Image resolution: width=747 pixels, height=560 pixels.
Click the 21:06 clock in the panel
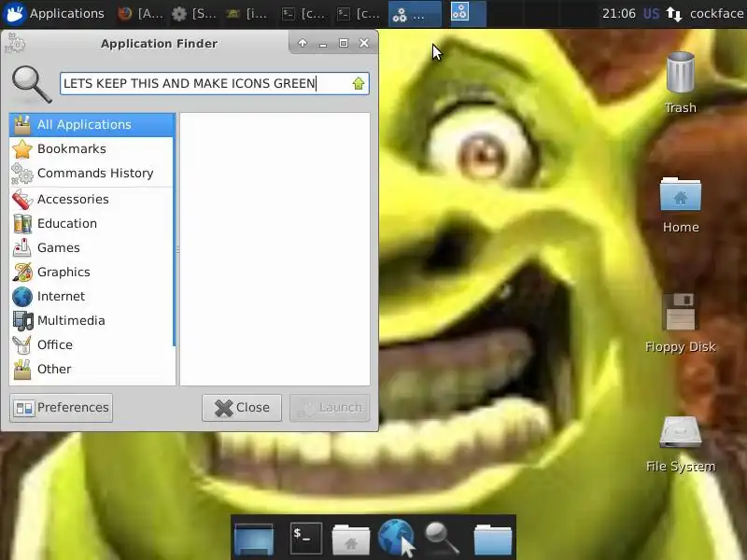(x=618, y=13)
